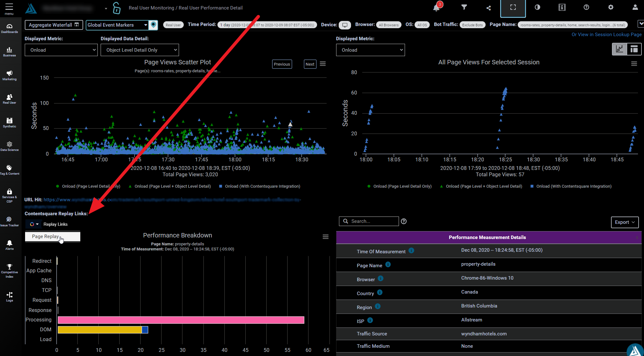Click the filter funnel icon
644x356 pixels.
(x=464, y=7)
